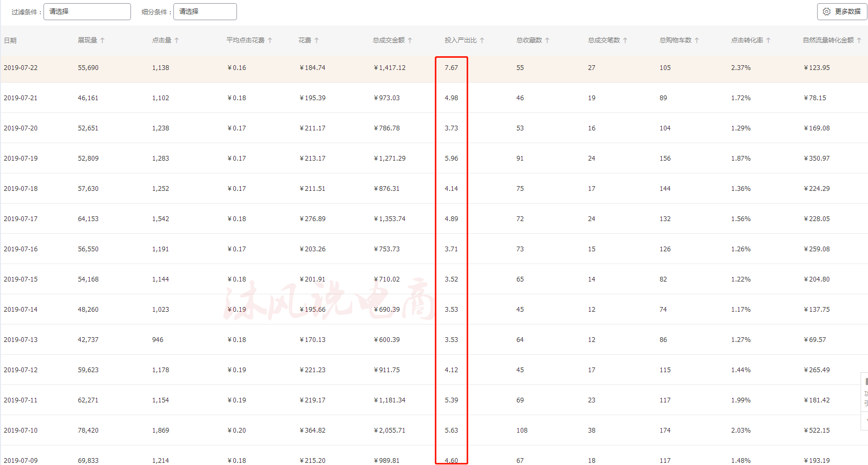The width and height of the screenshot is (868, 465).
Task: Open the 细分条件 dropdown
Action: (205, 12)
